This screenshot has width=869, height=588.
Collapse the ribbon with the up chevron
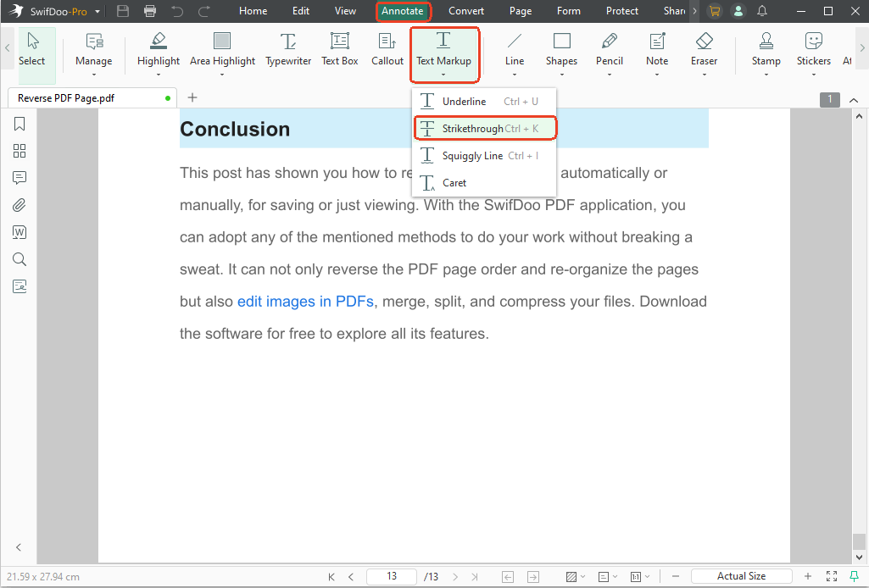pos(854,100)
